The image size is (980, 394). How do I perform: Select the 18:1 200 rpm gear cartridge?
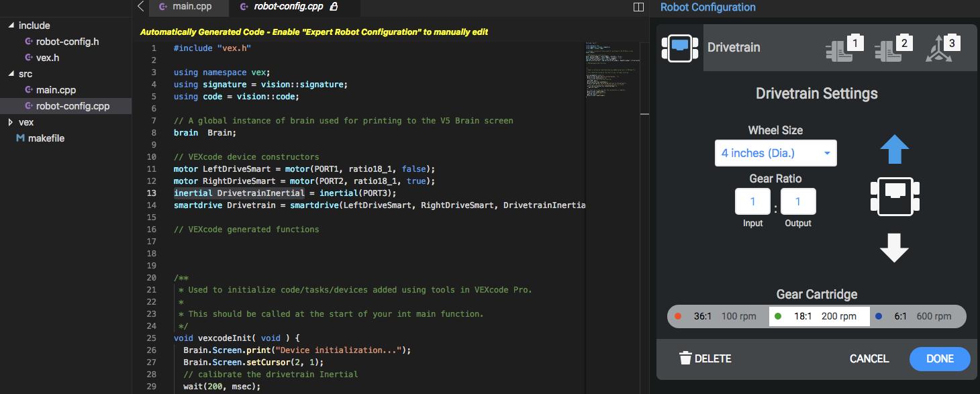click(x=820, y=316)
